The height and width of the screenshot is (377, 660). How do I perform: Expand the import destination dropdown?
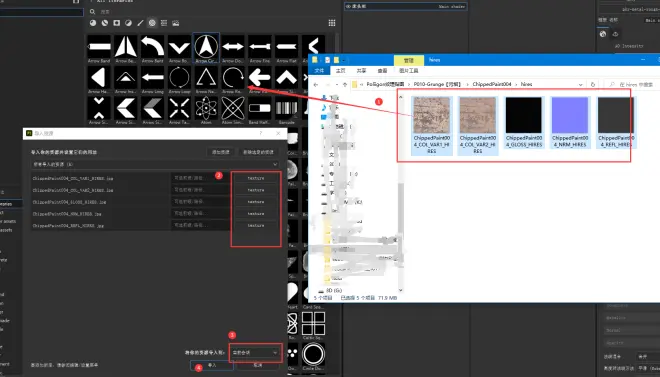(255, 353)
